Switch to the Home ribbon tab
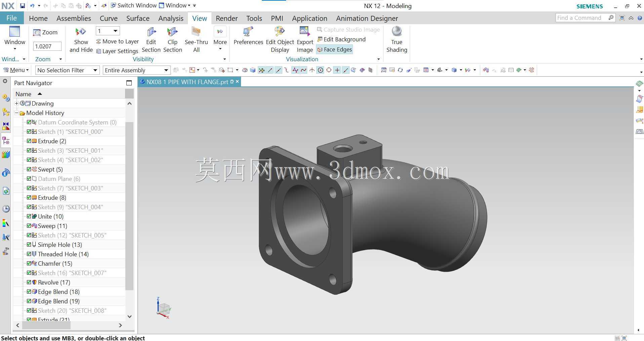The height and width of the screenshot is (341, 644). [38, 18]
